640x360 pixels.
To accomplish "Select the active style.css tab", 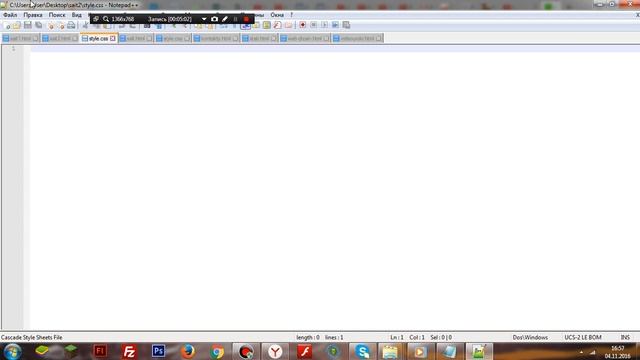I will coord(98,38).
